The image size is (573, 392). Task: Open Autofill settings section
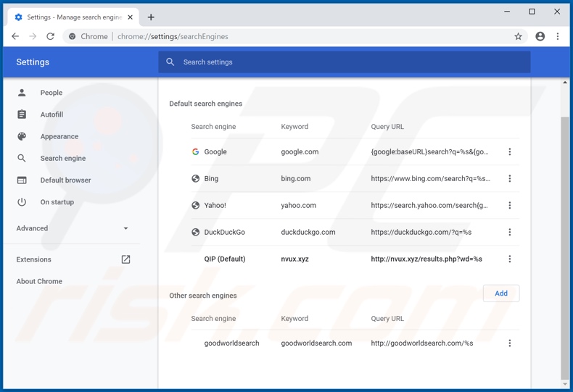click(x=51, y=114)
